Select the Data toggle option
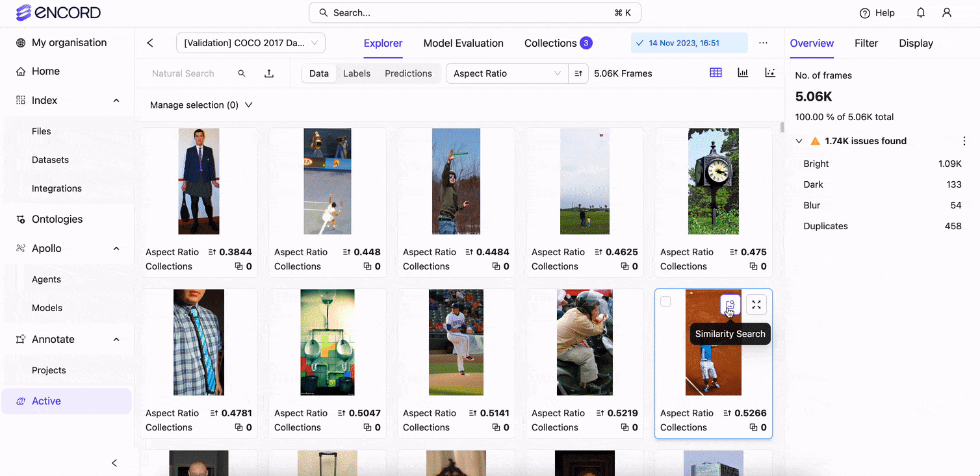980x476 pixels. pos(319,73)
